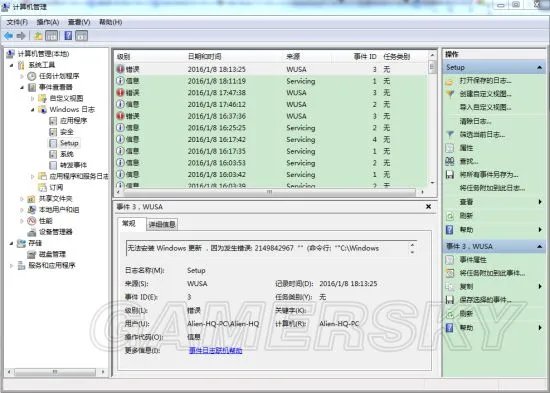Select the 安全 log in tree
The image size is (550, 393).
click(67, 132)
